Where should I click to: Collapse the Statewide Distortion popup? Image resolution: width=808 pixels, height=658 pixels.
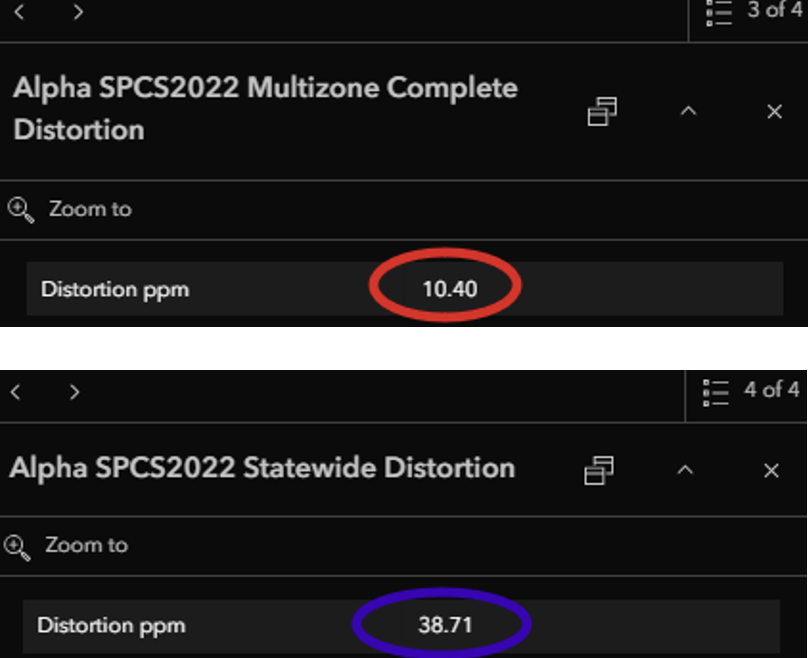[685, 470]
